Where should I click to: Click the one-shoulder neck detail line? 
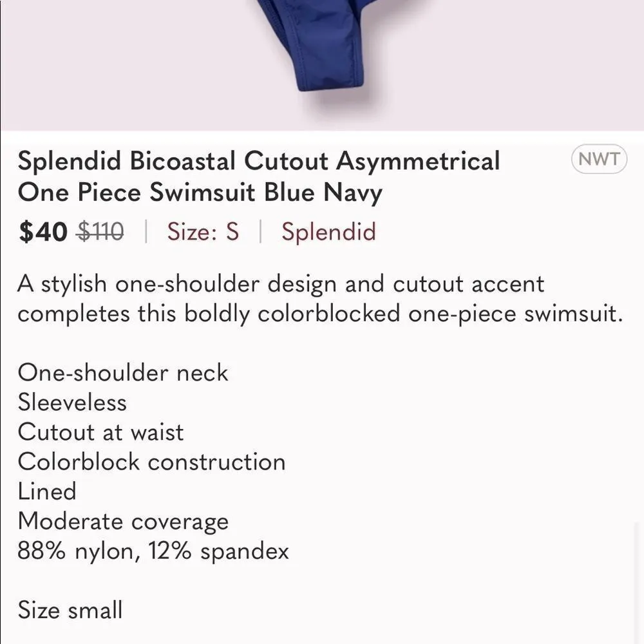pos(123,372)
